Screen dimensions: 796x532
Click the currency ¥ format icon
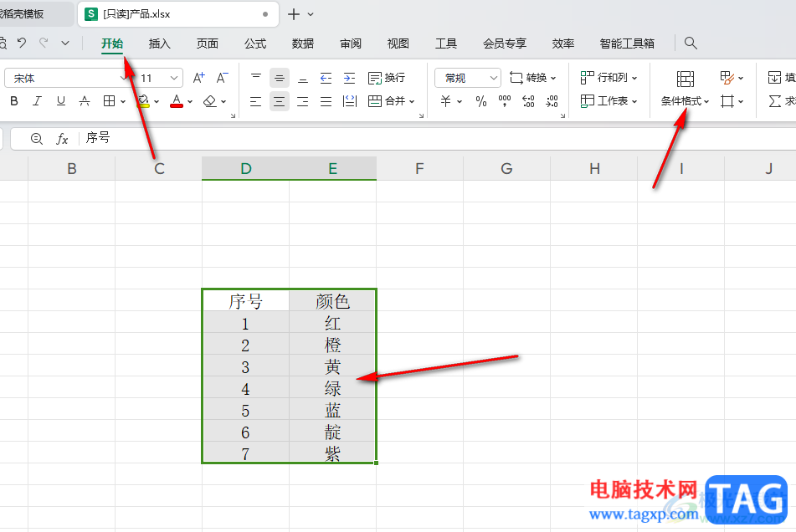click(446, 101)
